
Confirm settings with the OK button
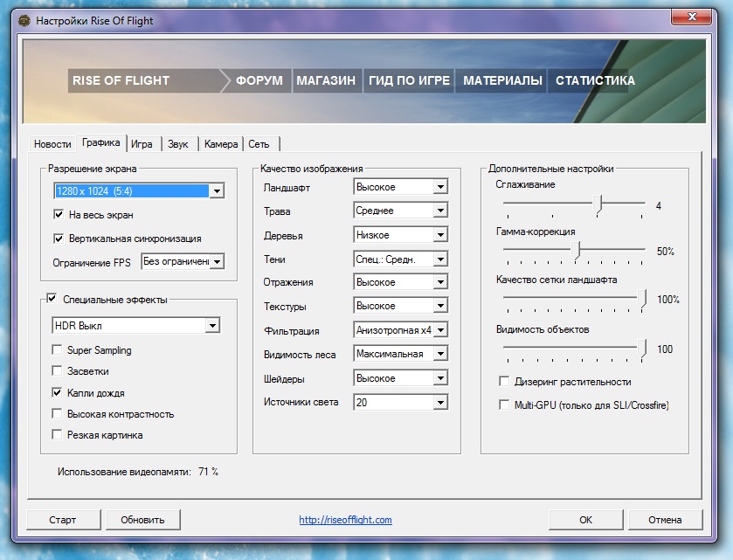[x=585, y=520]
